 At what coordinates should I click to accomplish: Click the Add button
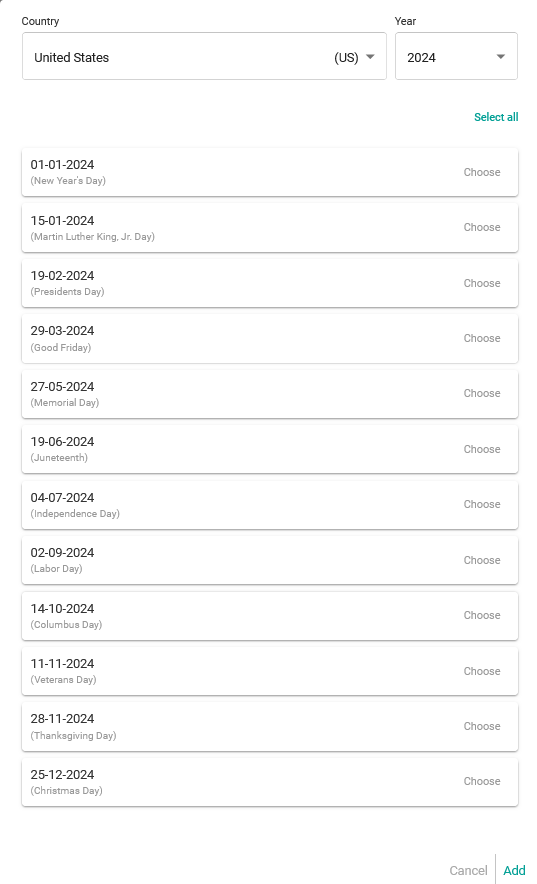[514, 870]
